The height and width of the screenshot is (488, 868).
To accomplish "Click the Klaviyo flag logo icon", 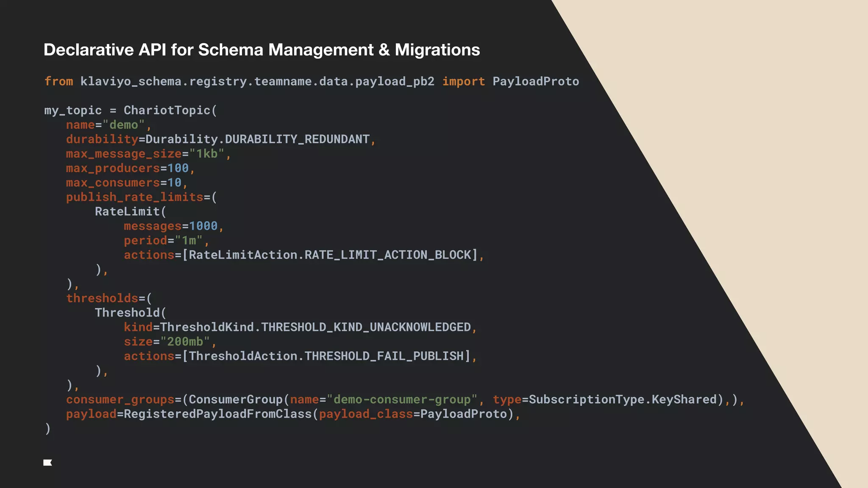I will point(47,463).
